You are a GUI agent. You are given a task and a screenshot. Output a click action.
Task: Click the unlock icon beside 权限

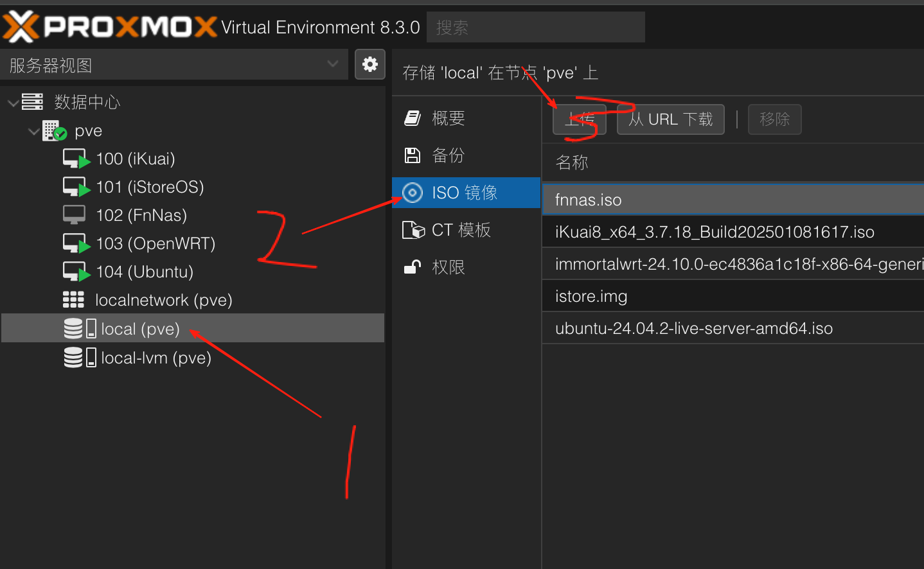coord(412,267)
